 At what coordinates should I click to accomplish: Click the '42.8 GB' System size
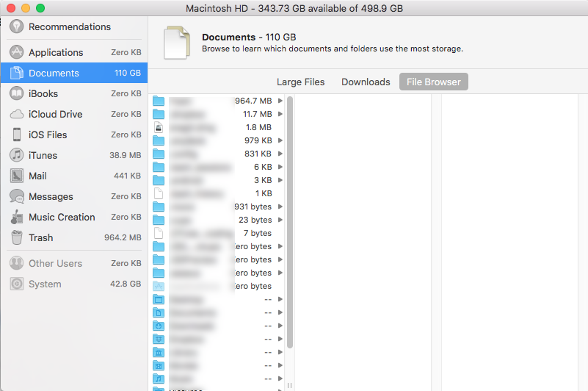click(126, 284)
